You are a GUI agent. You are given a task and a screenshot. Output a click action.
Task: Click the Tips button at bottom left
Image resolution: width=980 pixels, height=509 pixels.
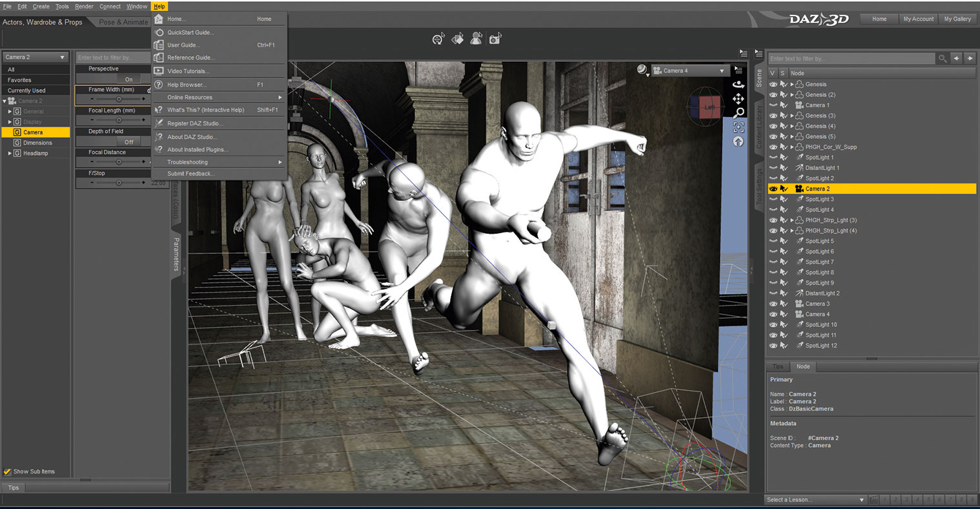[14, 488]
